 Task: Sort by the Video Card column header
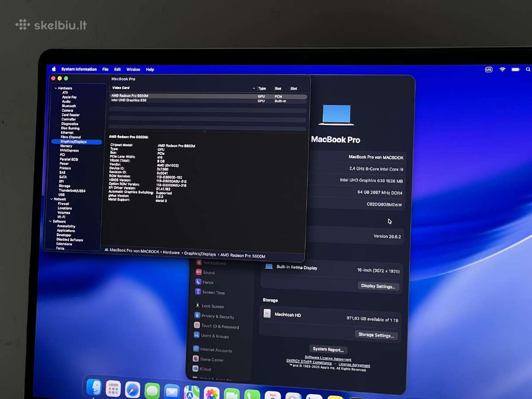click(121, 88)
